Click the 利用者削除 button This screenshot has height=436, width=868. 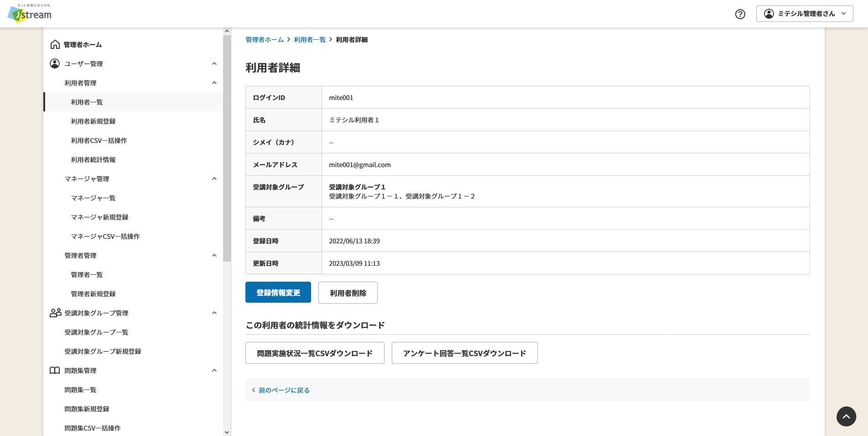[x=348, y=293]
